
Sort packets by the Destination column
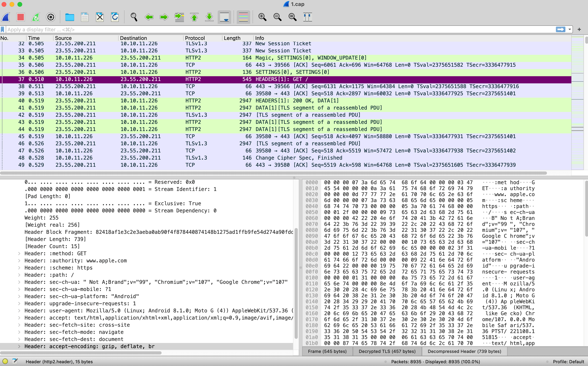tap(151, 38)
